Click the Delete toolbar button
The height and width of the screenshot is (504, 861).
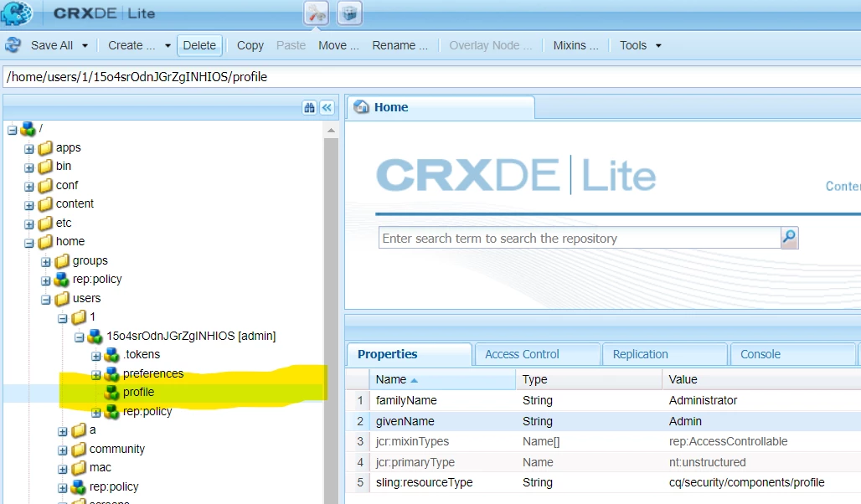tap(199, 45)
